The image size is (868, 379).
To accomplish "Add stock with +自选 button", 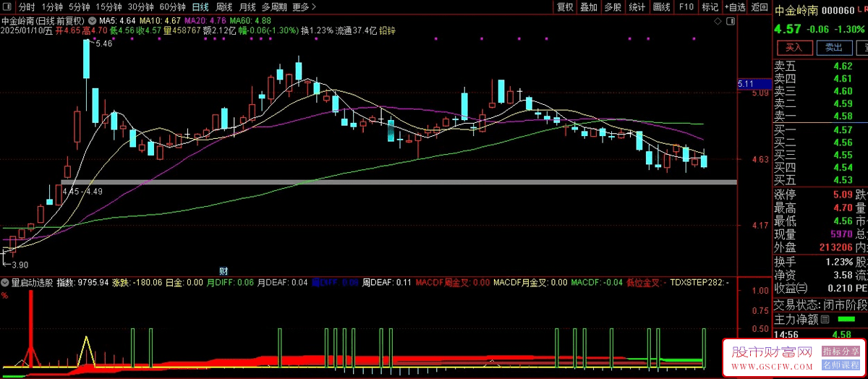I will 734,7.
